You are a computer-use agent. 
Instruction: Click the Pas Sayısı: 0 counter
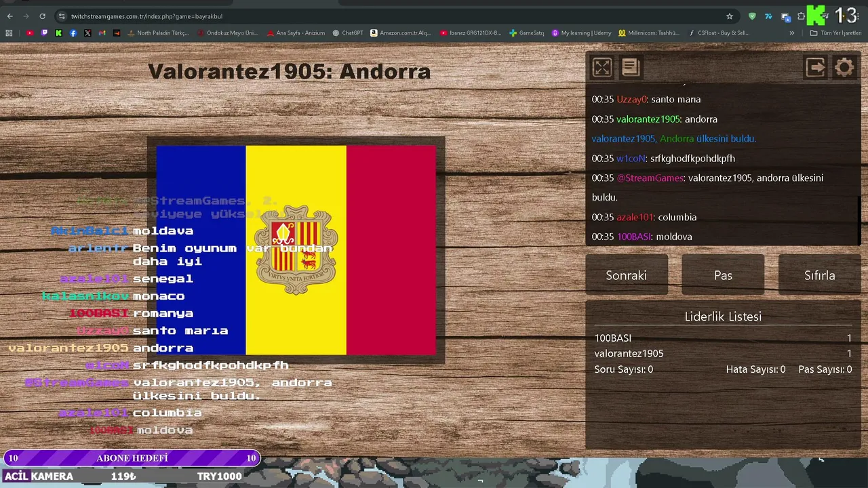[x=825, y=369]
